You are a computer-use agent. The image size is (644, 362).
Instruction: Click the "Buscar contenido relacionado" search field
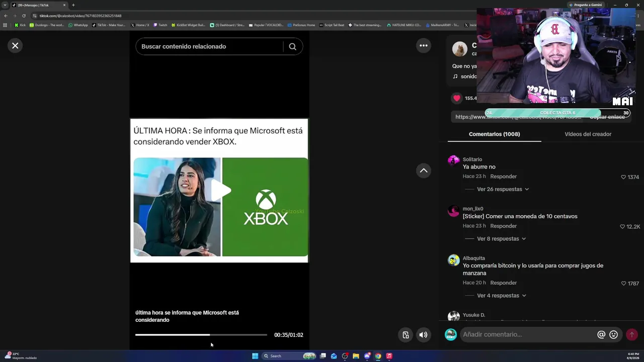click(x=209, y=46)
